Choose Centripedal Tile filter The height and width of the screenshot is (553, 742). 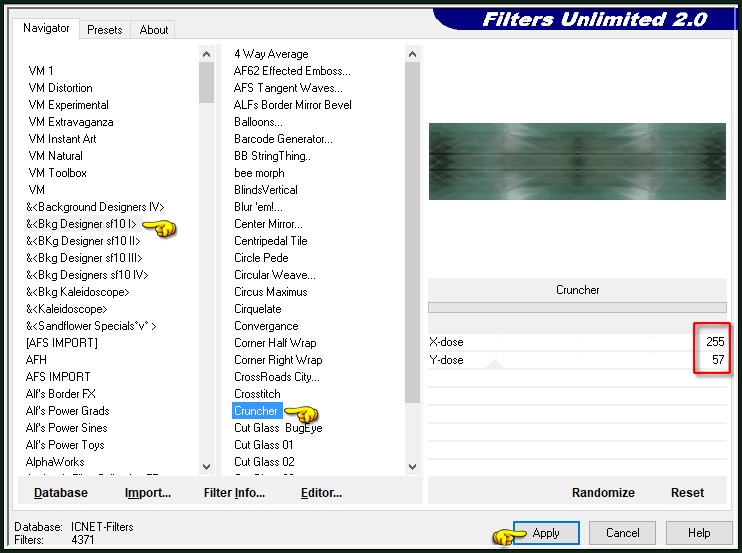[271, 241]
